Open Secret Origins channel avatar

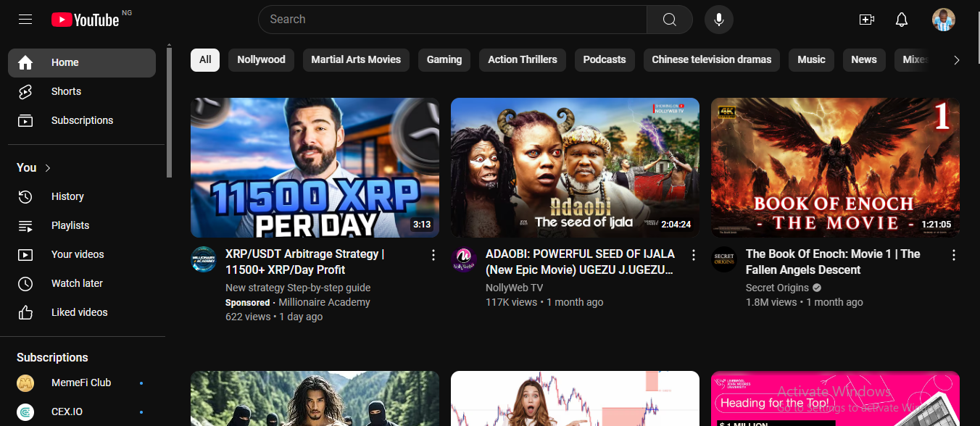(724, 259)
